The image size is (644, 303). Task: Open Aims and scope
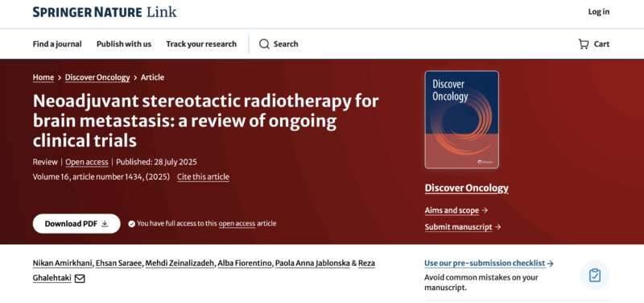tap(452, 210)
